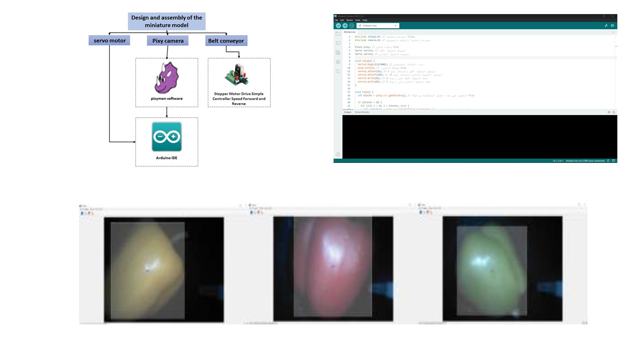Open the Sketch menu
This screenshot has height=362, width=644.
[x=350, y=20]
